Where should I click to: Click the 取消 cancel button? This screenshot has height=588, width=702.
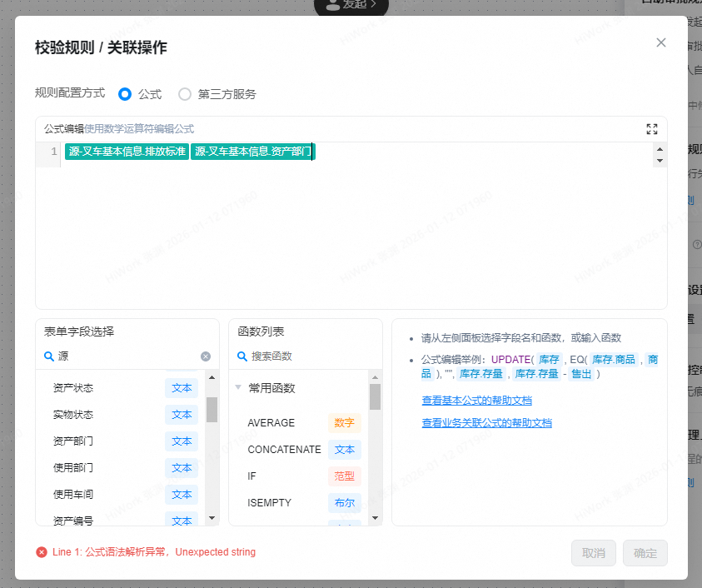click(593, 553)
